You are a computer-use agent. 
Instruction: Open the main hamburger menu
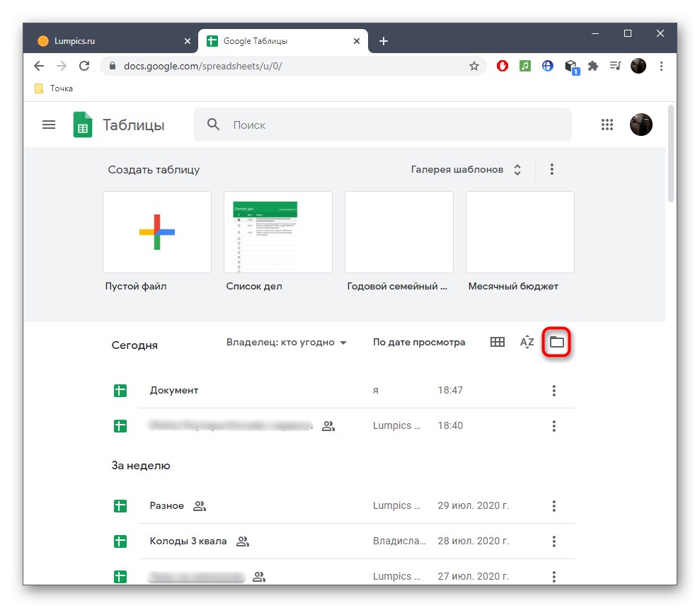(x=49, y=125)
